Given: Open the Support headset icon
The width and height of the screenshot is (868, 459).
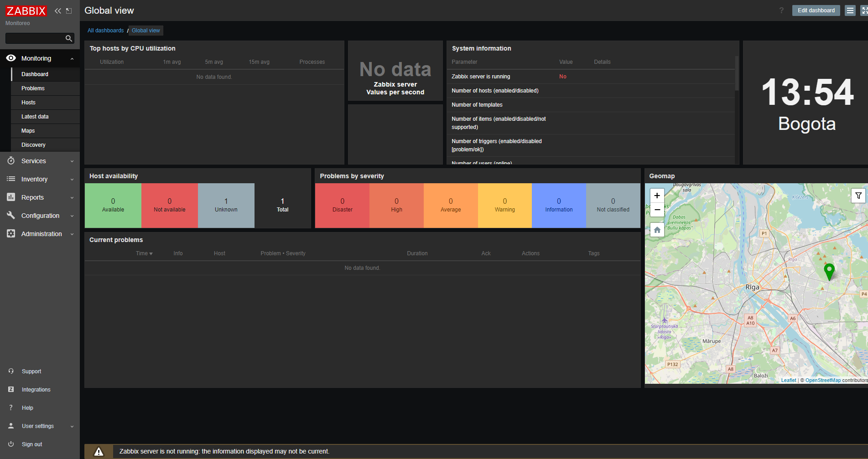Looking at the screenshot, I should coord(11,371).
